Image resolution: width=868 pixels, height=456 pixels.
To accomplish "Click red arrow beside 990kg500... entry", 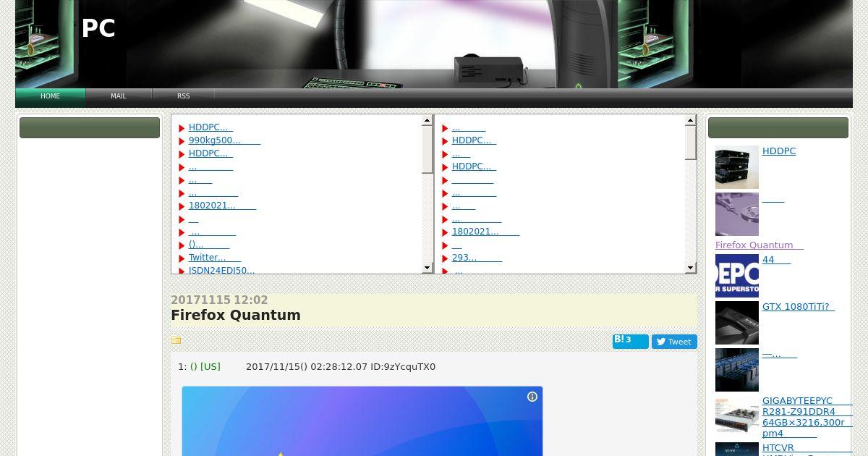I will point(182,141).
